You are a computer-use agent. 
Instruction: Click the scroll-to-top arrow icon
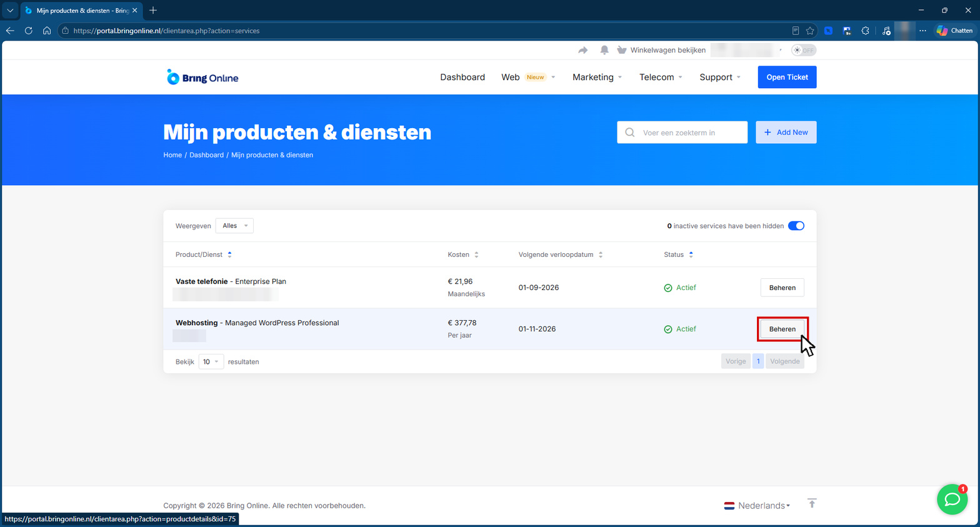coord(812,503)
